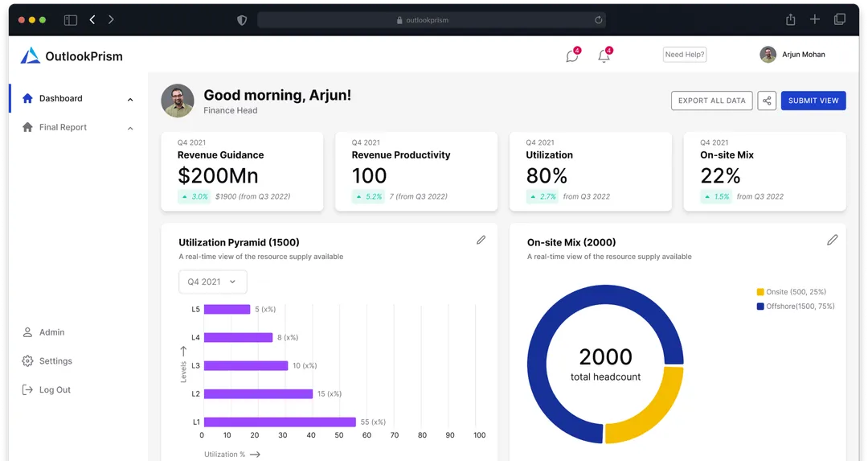Screen dimensions: 868x461
Task: Open the notifications bell
Action: click(604, 56)
